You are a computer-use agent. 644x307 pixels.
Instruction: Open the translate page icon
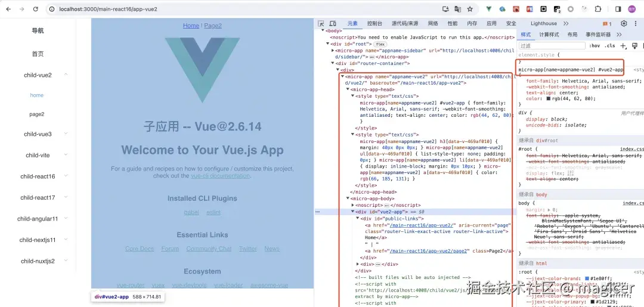coord(457,9)
